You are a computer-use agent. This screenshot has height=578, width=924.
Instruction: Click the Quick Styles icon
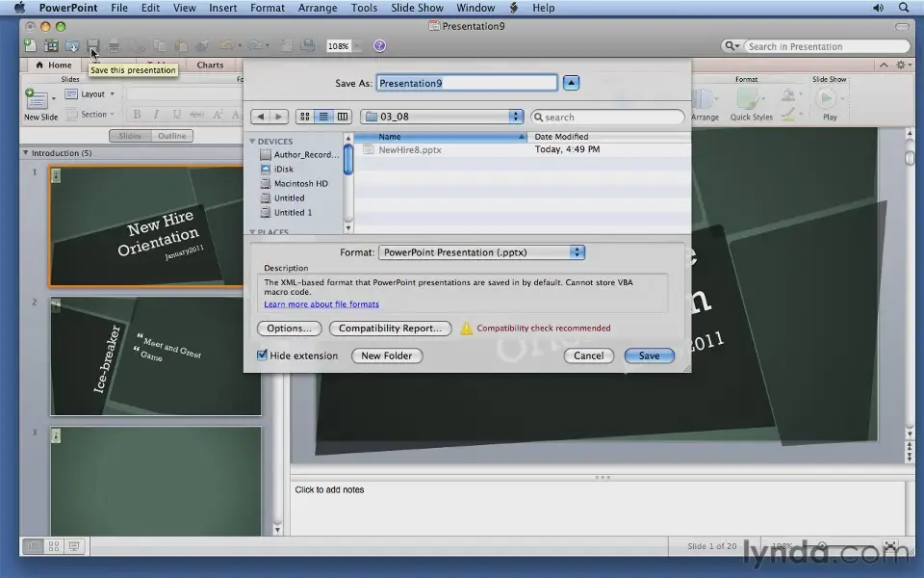(x=748, y=98)
